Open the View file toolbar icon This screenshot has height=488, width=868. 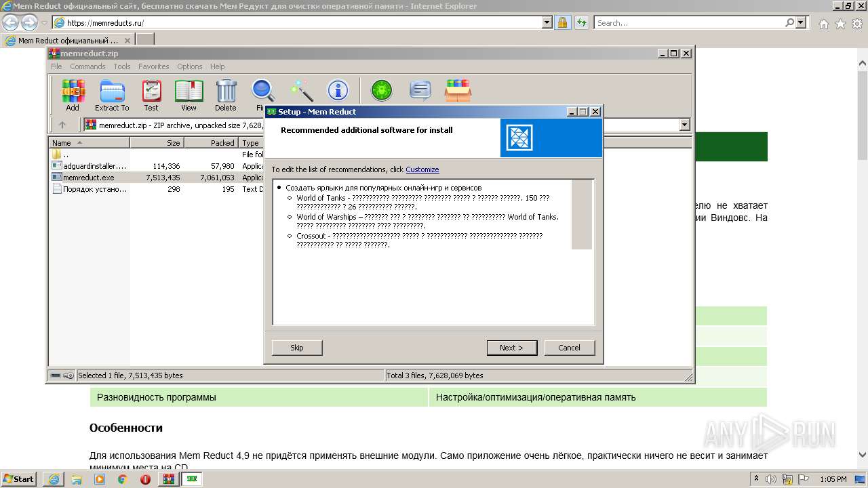[x=189, y=95]
